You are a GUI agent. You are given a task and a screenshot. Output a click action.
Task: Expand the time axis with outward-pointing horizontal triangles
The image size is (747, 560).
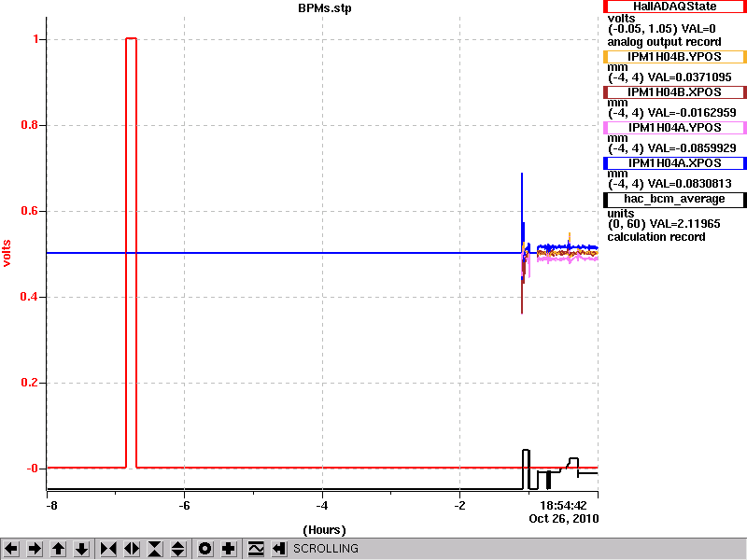click(x=132, y=549)
